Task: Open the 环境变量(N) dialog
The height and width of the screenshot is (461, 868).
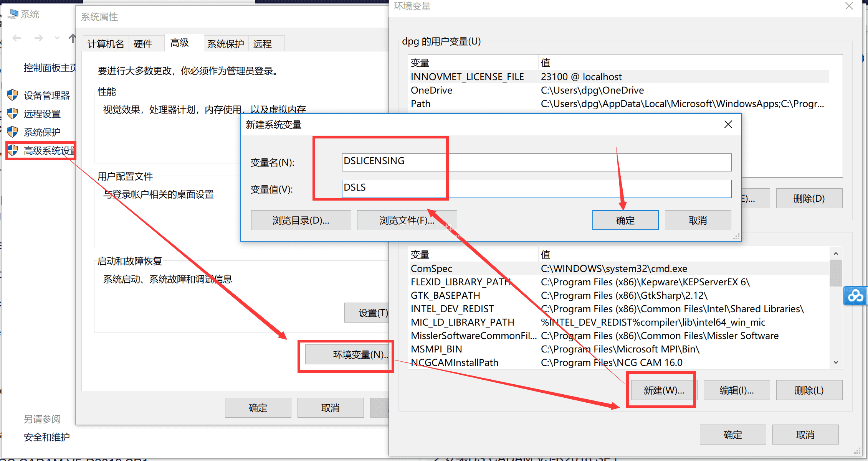Action: coord(346,355)
